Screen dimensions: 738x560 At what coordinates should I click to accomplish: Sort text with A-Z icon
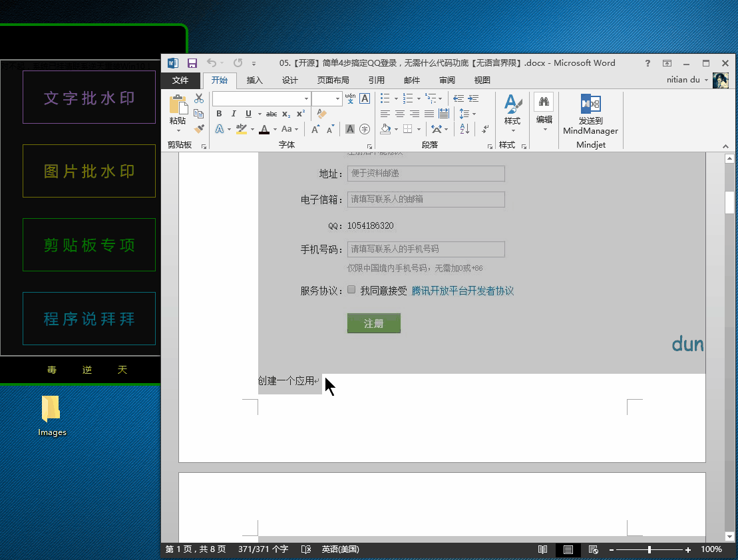point(464,129)
